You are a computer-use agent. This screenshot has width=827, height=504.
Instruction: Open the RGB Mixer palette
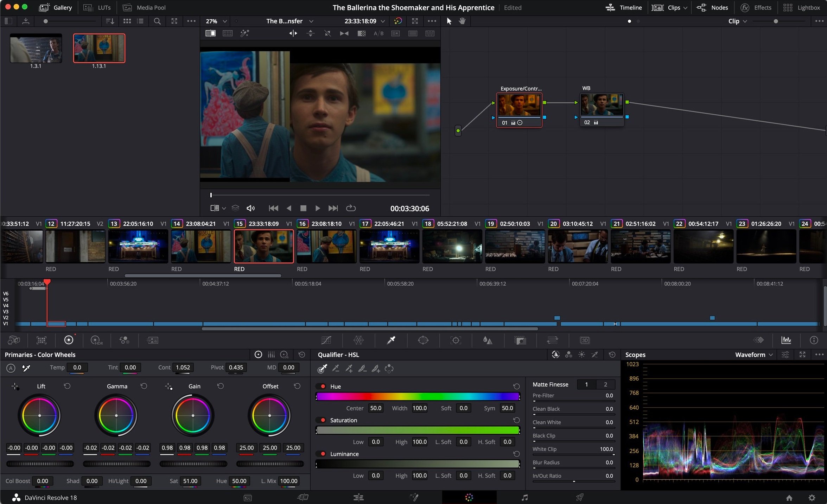pos(124,340)
